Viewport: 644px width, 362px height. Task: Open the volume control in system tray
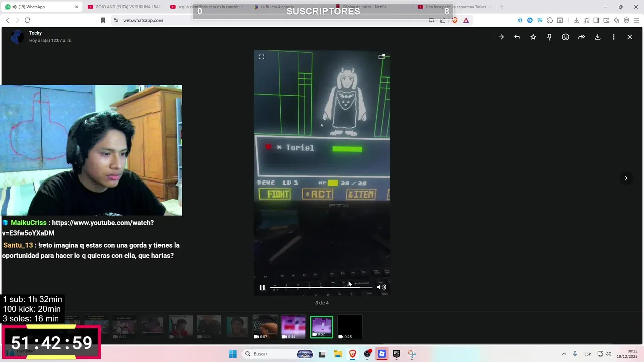click(608, 354)
